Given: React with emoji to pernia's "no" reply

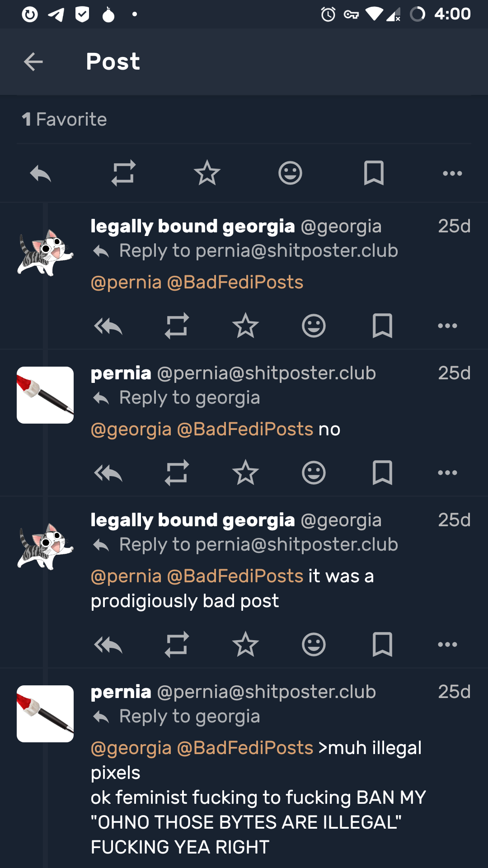Looking at the screenshot, I should coord(314,473).
